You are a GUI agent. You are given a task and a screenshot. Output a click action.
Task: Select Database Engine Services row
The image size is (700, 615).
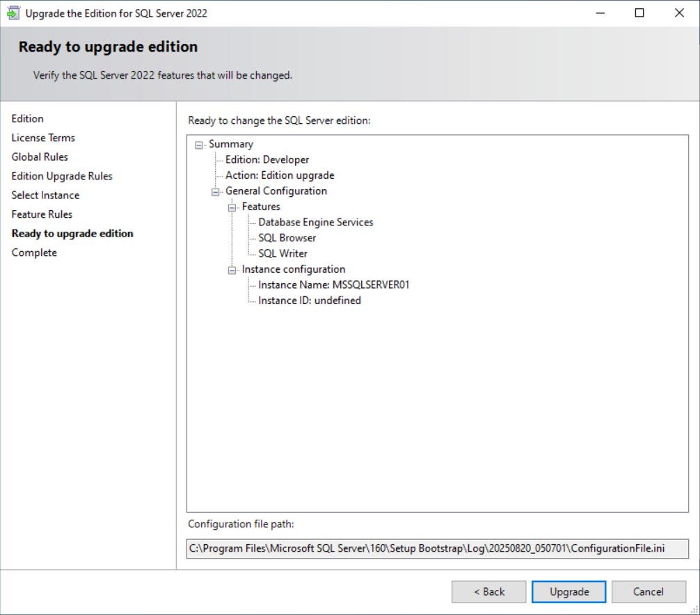(x=316, y=222)
